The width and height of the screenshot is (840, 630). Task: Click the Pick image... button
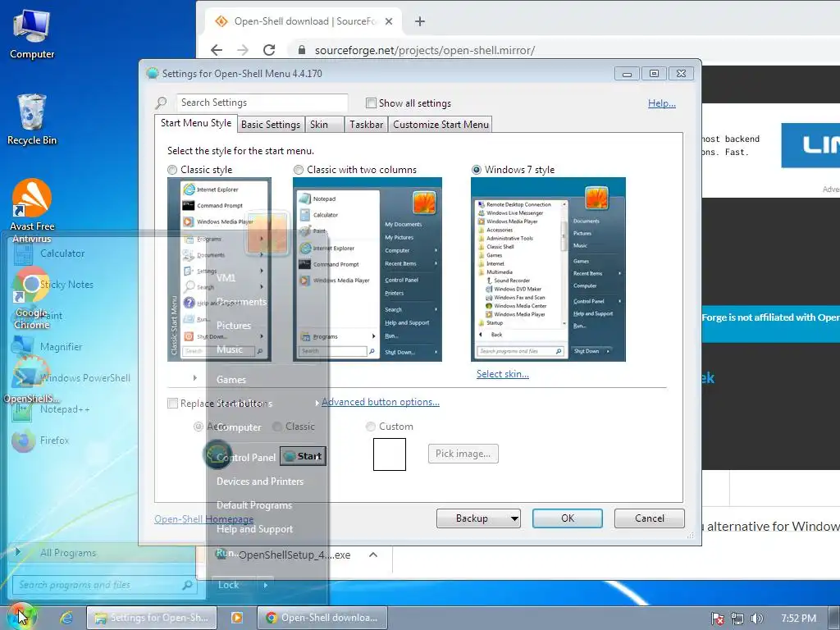463,454
